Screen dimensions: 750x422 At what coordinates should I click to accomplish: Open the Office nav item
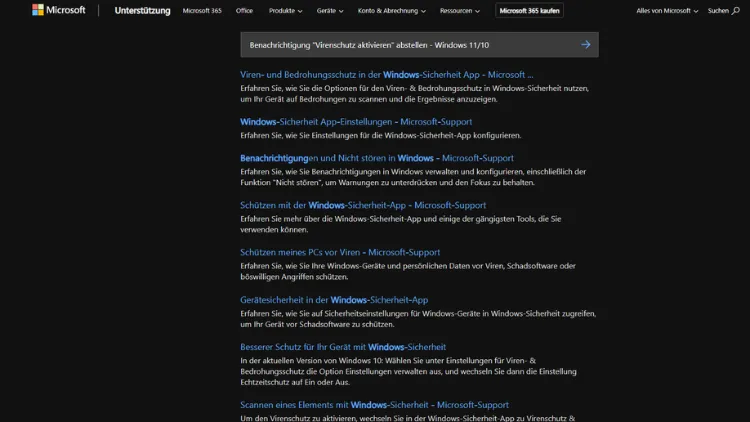click(244, 11)
